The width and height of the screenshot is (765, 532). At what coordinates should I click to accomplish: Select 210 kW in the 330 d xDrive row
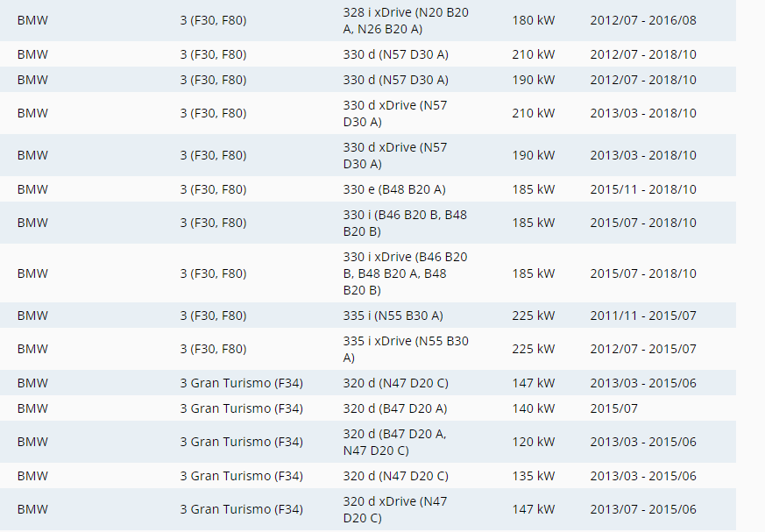coord(534,113)
